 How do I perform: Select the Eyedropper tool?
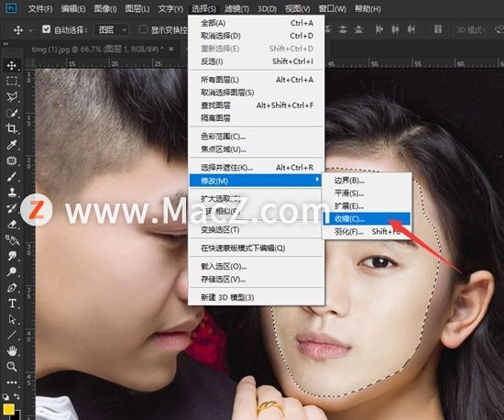(x=12, y=145)
